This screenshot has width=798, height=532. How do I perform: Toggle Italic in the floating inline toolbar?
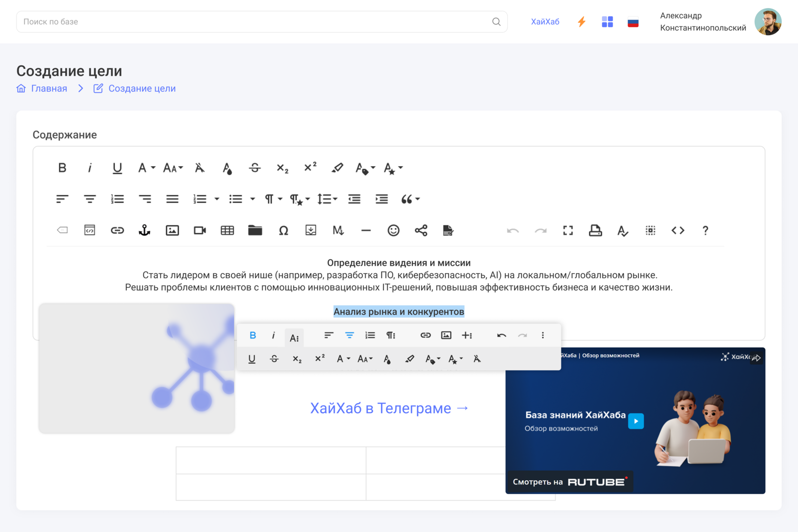pyautogui.click(x=274, y=335)
